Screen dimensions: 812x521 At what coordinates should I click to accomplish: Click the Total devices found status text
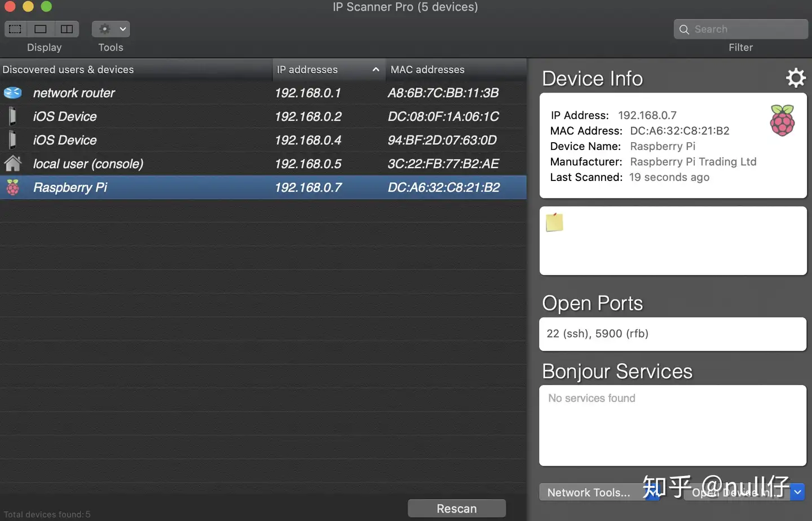[x=47, y=514]
